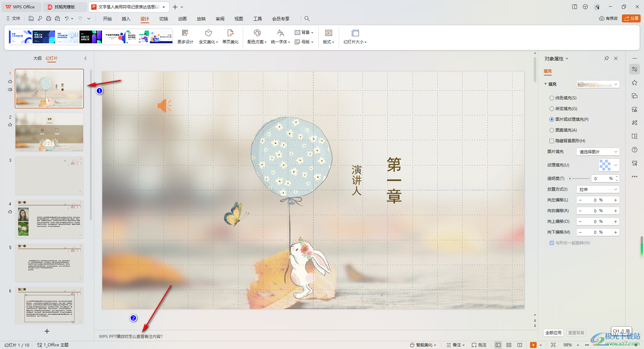Add a new slide with the plus button
644x349 pixels.
click(x=47, y=331)
